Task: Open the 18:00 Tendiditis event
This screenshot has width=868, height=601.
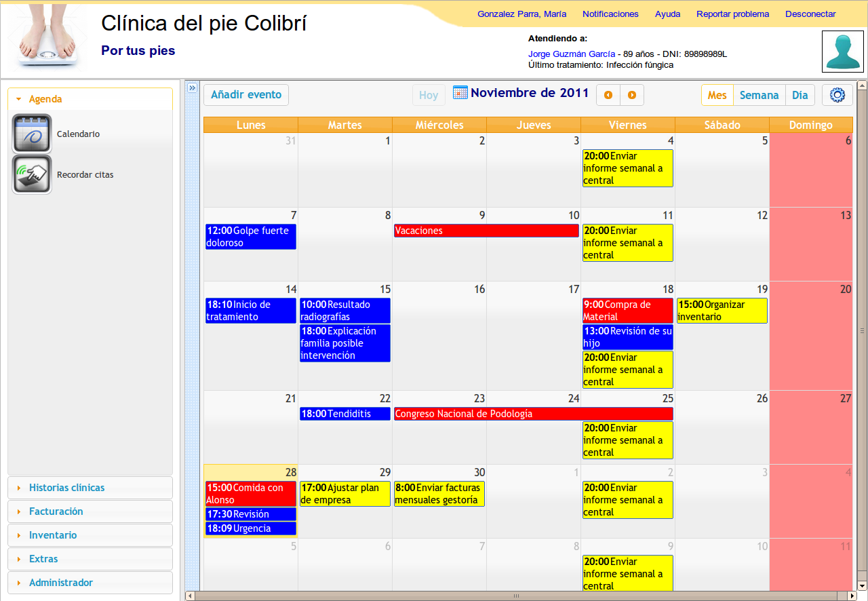Action: click(x=345, y=414)
